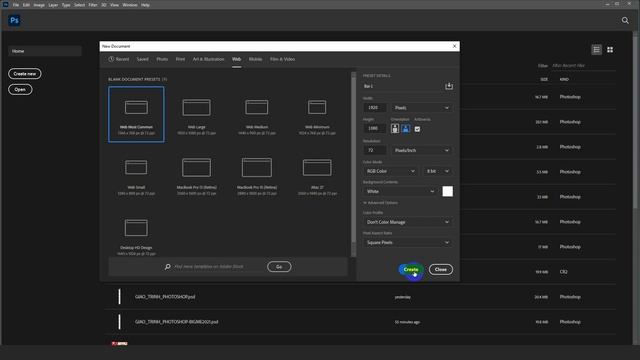Screen dimensions: 640x360
Task: Click the Height field showing 1080
Action: (x=374, y=129)
